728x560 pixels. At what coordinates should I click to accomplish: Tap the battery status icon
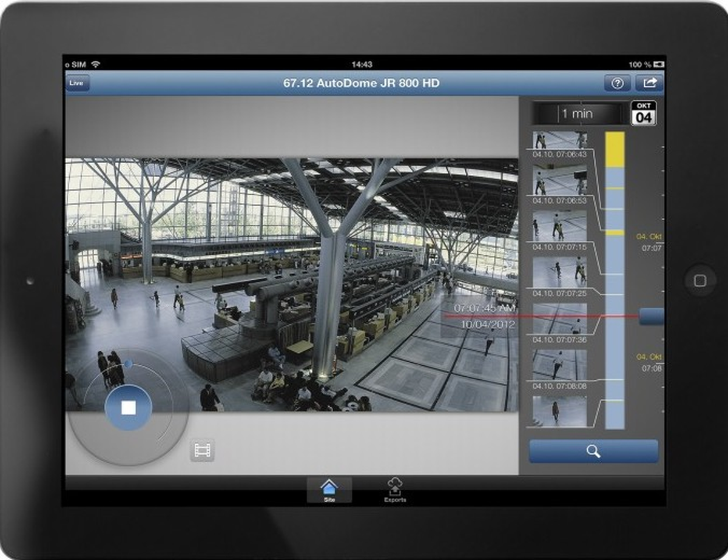(x=659, y=64)
